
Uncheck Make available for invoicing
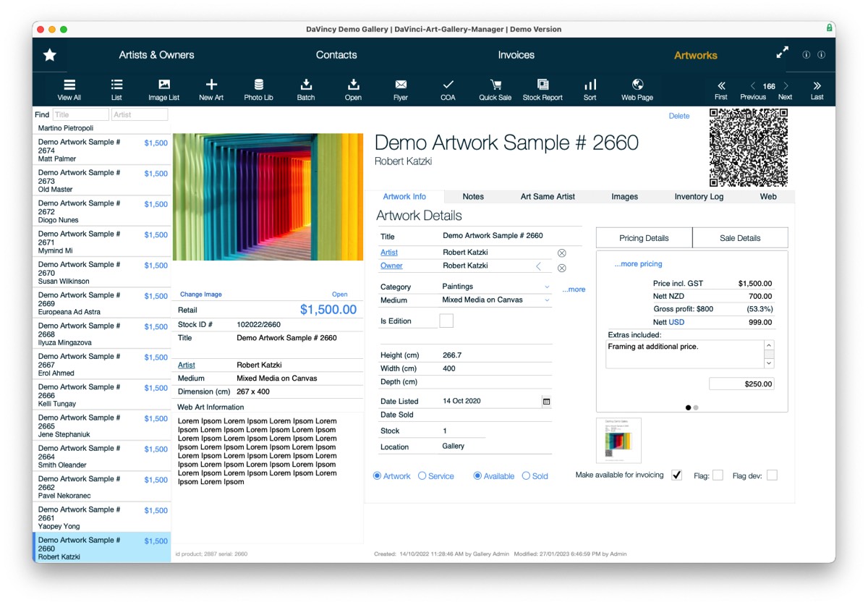pos(676,475)
